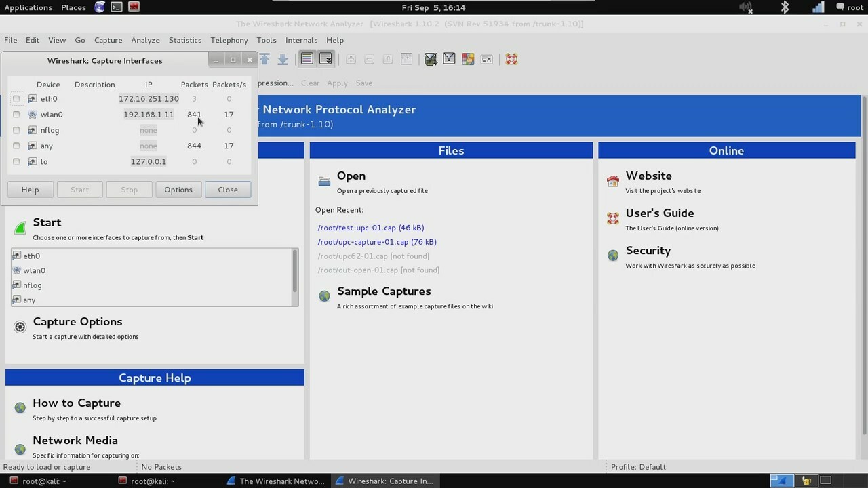Click the date and time in top panel
The image size is (868, 488).
(x=433, y=7)
